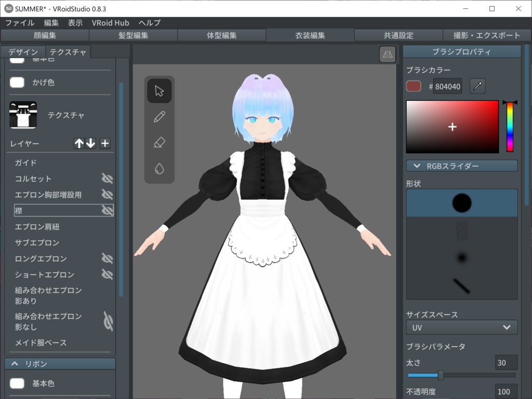Toggle visibility of the 襟 layer
The image size is (532, 399).
pos(108,210)
